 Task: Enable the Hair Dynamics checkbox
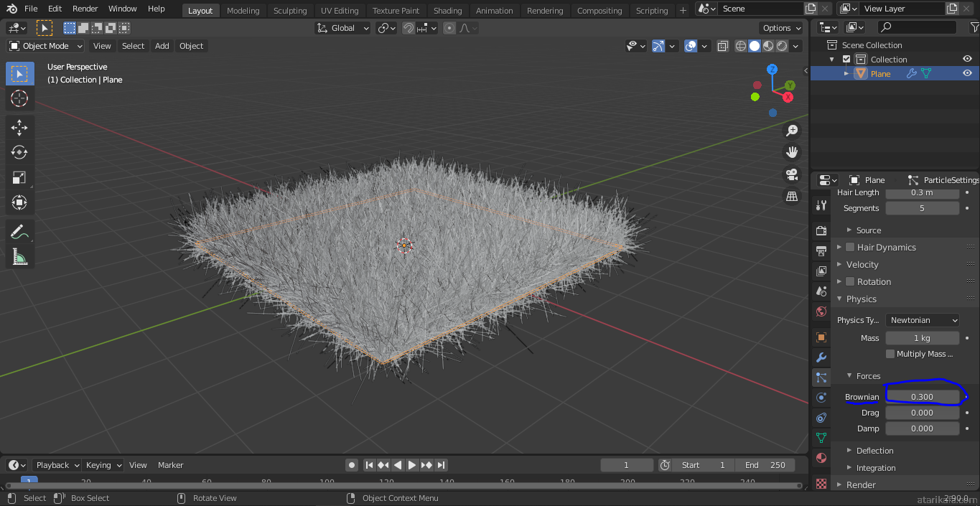click(x=850, y=247)
